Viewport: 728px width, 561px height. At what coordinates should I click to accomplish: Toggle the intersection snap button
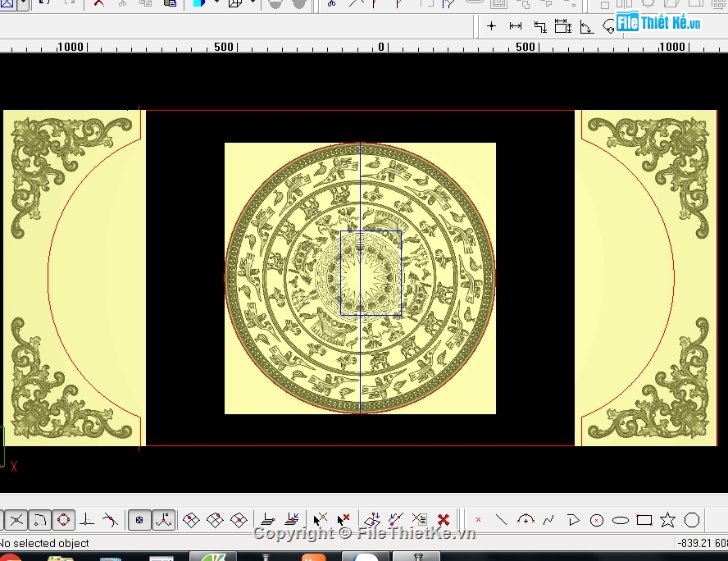point(16,520)
